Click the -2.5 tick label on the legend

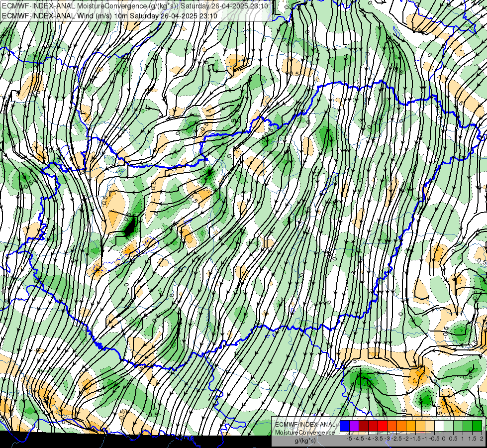point(396,439)
